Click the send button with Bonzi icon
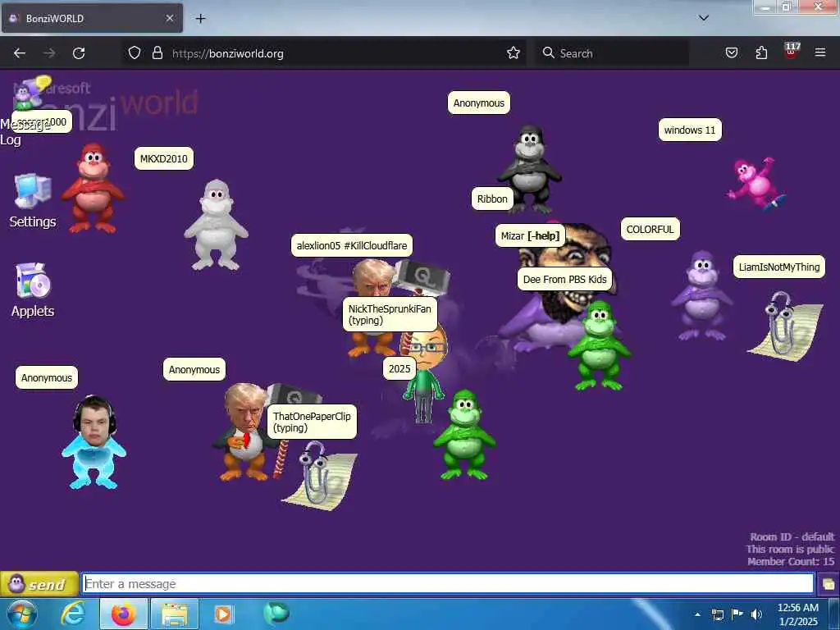This screenshot has width=840, height=630. point(39,584)
